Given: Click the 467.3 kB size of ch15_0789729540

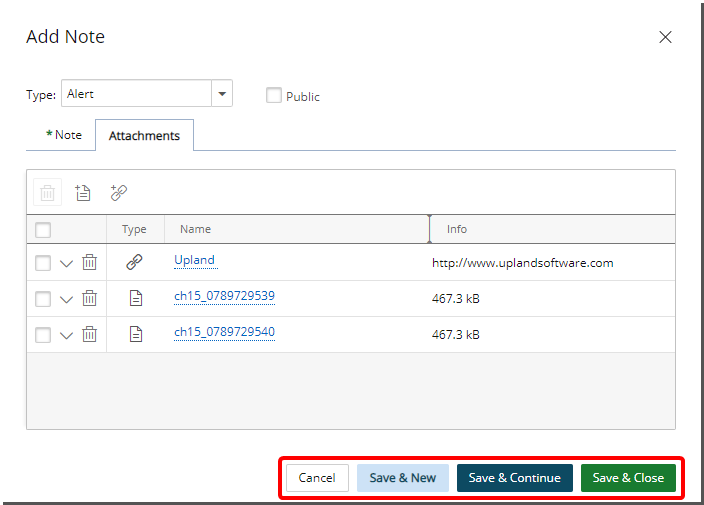Looking at the screenshot, I should [x=456, y=335].
